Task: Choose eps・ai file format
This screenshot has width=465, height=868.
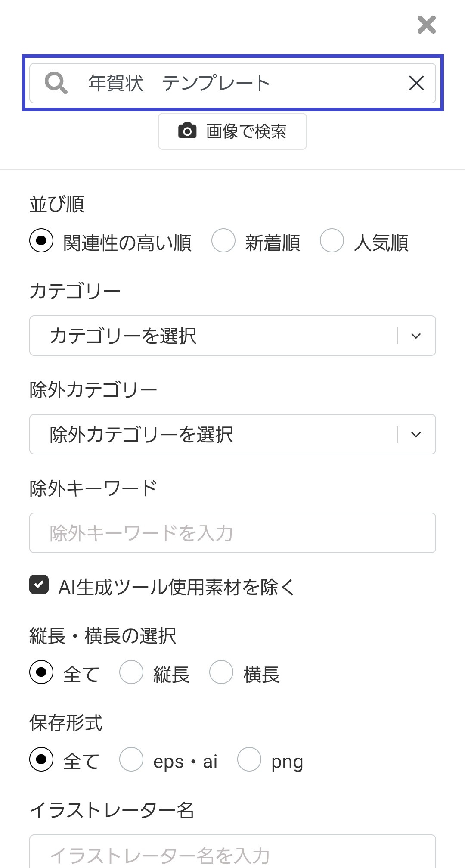Action: (x=131, y=759)
